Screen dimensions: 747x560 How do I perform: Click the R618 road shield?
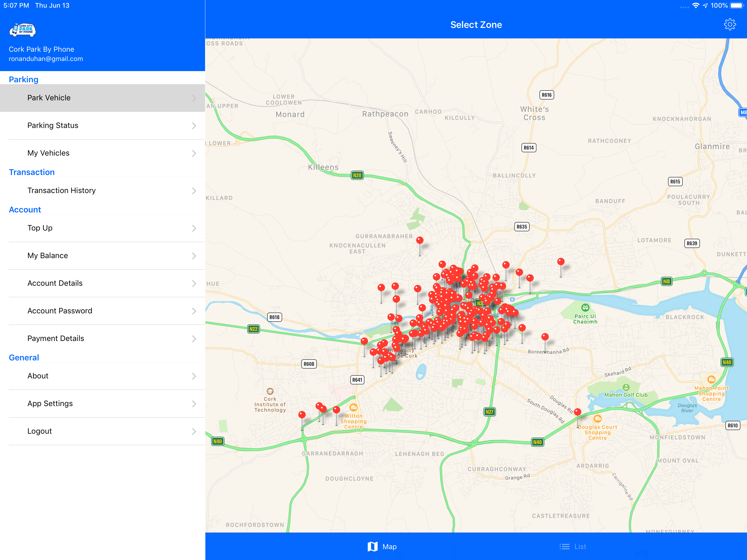click(x=274, y=317)
